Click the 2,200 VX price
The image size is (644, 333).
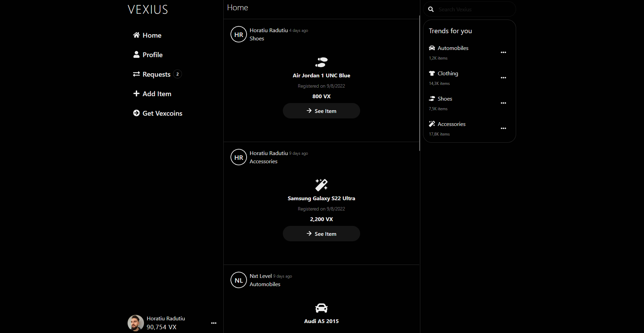point(321,219)
